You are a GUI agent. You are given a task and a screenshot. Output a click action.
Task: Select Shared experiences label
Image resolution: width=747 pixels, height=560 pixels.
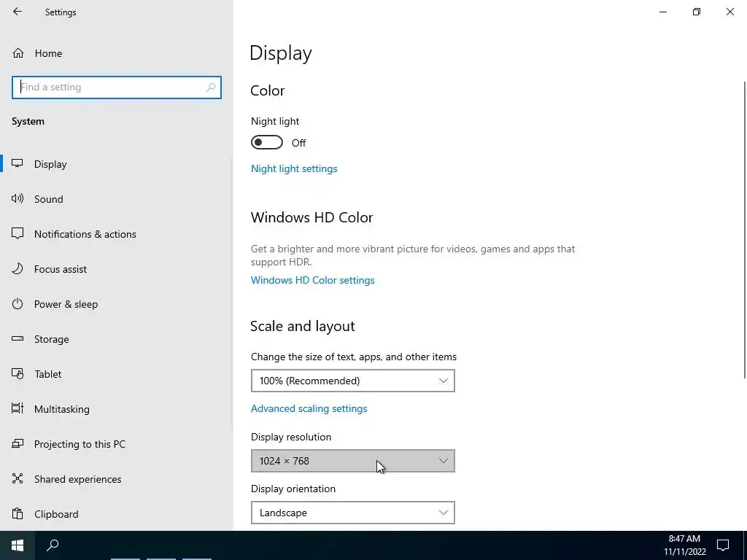click(77, 479)
